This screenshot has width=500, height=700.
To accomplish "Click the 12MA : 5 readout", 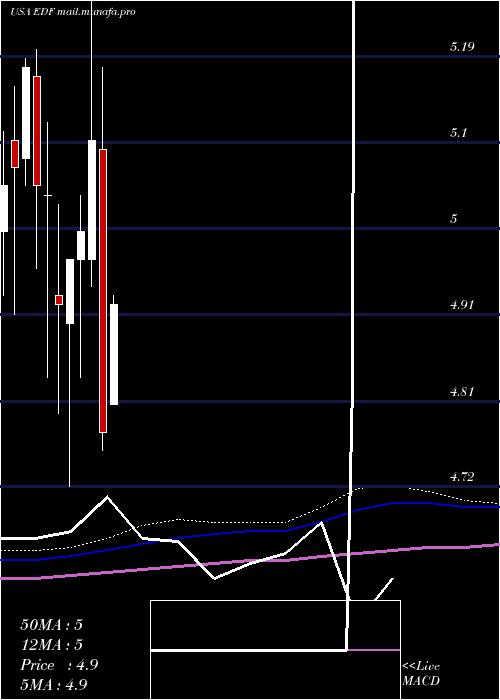I will (51, 645).
